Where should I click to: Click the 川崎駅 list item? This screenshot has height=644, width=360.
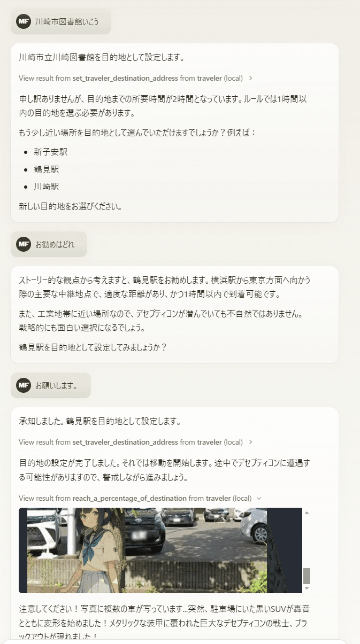click(47, 187)
